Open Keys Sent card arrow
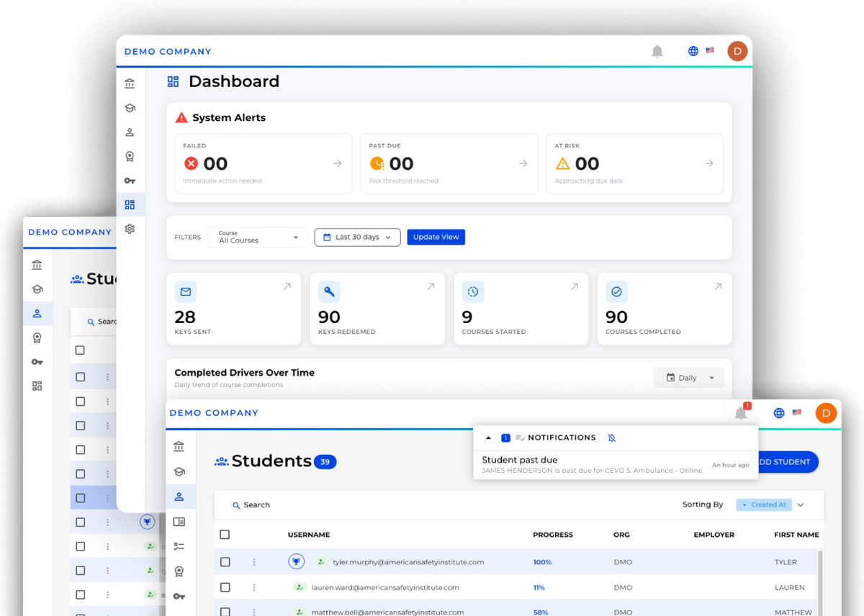 point(287,286)
